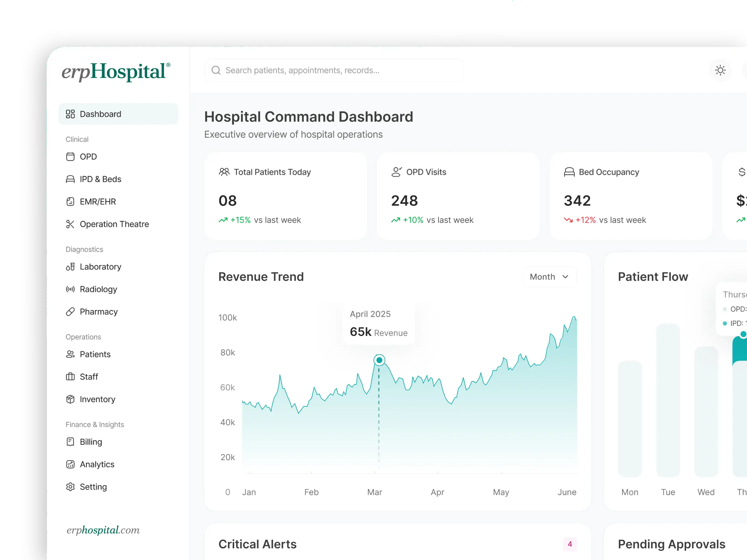Screen dimensions: 747x560
Task: Click the IPD & Beds bed icon
Action: [x=70, y=179]
